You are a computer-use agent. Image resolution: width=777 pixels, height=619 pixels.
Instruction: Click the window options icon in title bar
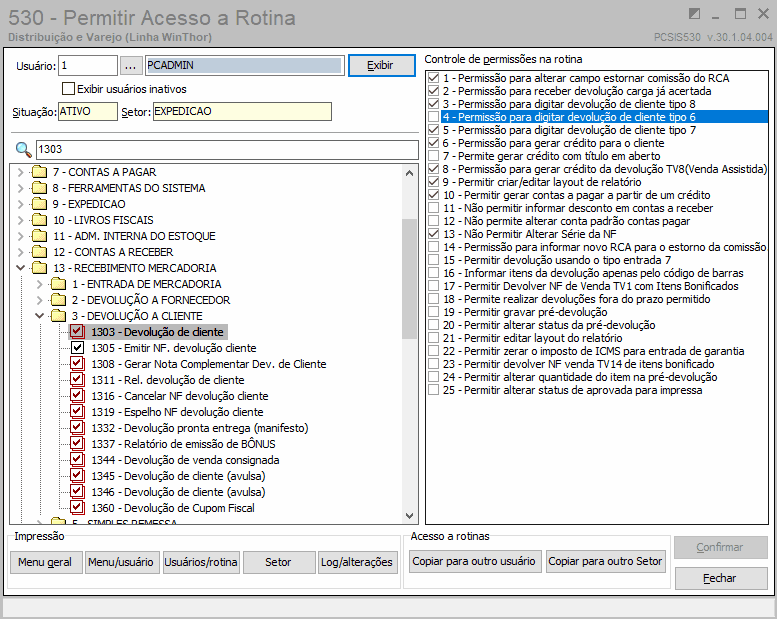click(x=694, y=14)
